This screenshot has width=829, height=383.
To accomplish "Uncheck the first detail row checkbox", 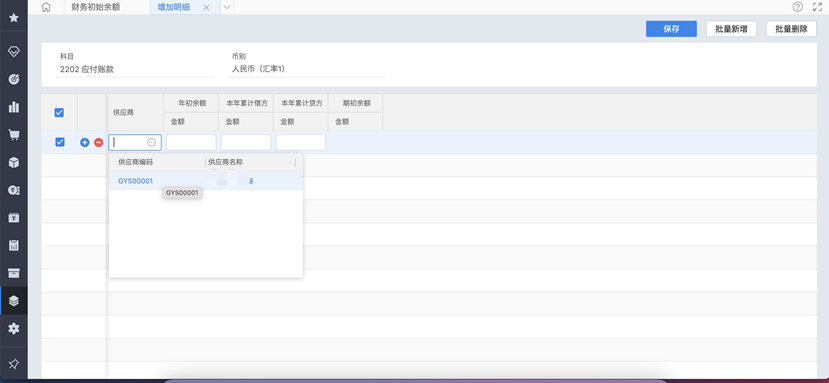I will tap(60, 142).
